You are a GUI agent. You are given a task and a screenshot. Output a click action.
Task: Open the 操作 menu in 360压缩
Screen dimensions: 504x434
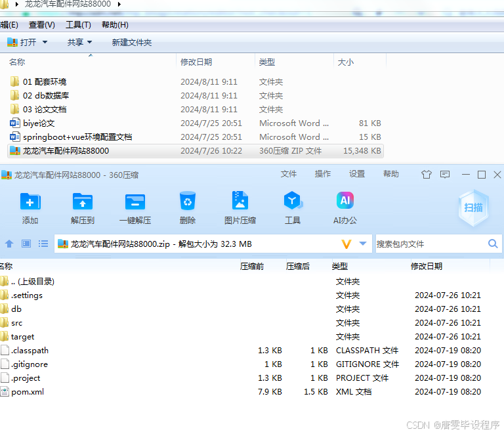click(323, 174)
